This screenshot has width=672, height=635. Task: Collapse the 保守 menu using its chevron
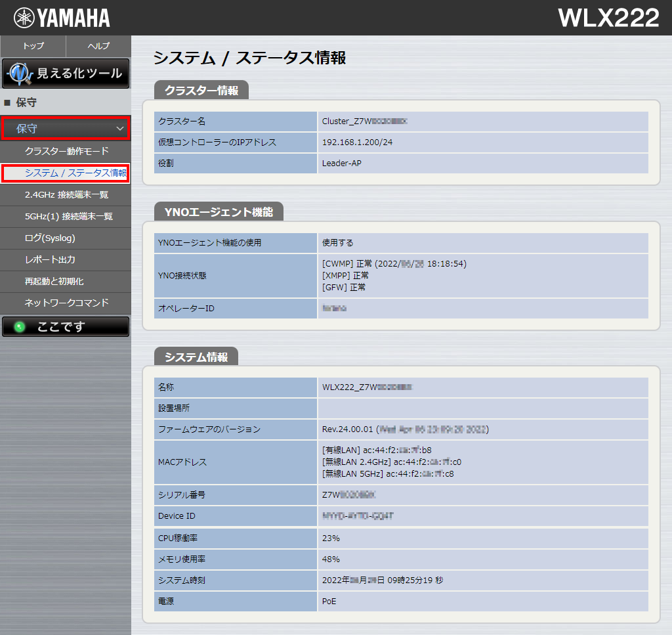point(120,129)
